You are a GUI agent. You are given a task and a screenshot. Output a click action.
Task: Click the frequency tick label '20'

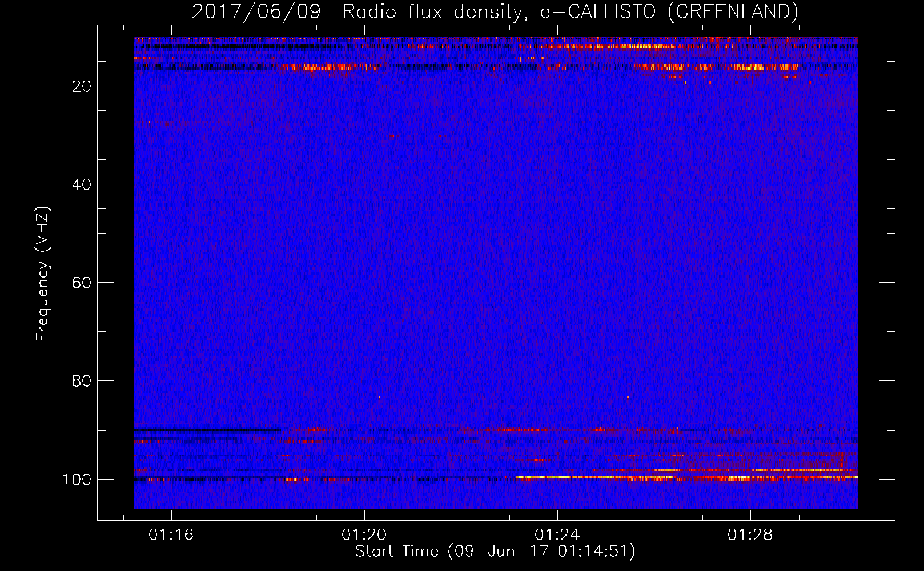point(82,86)
